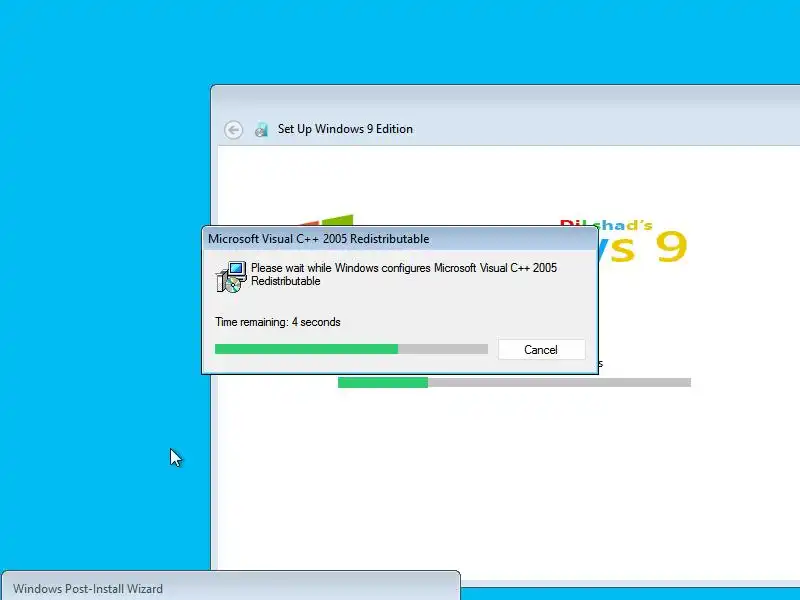
Task: Click the Visual C++ dialog progress bar
Action: (351, 349)
